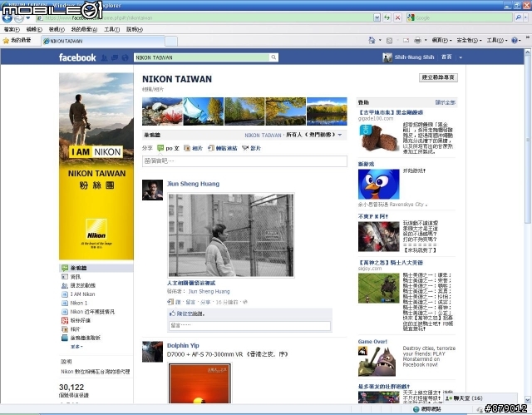Screen dimensions: 532x415
Task: Open the sunset photo in Dolphin Yip post
Action: pyautogui.click(x=199, y=383)
